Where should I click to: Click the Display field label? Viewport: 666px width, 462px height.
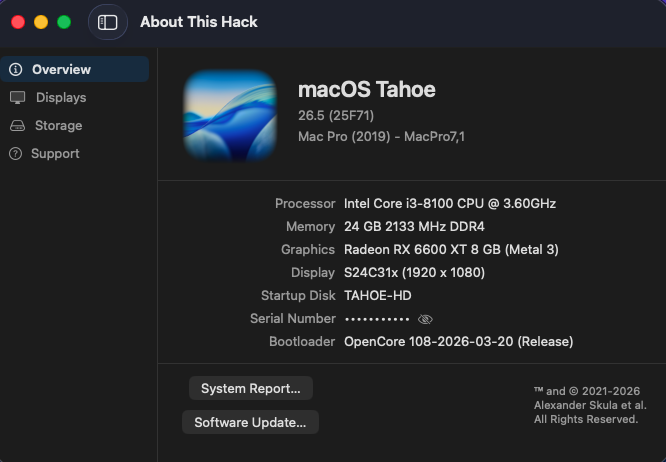[x=313, y=272]
